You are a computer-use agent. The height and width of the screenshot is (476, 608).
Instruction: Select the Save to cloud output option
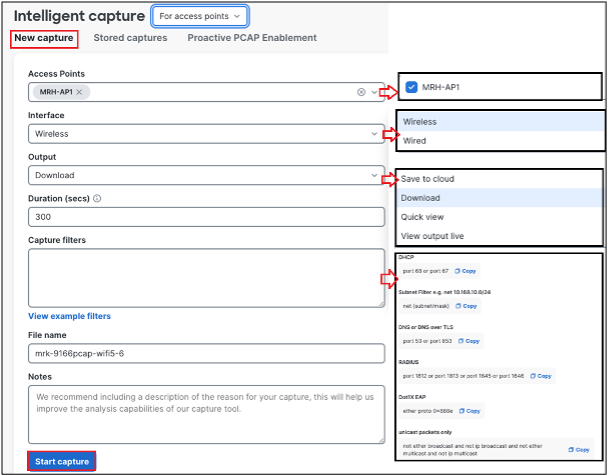tap(428, 179)
